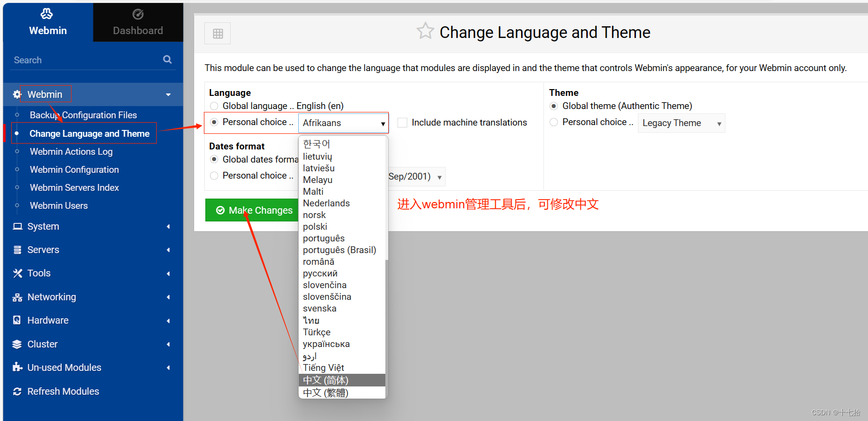
Task: Select Global language English radio button
Action: (214, 106)
